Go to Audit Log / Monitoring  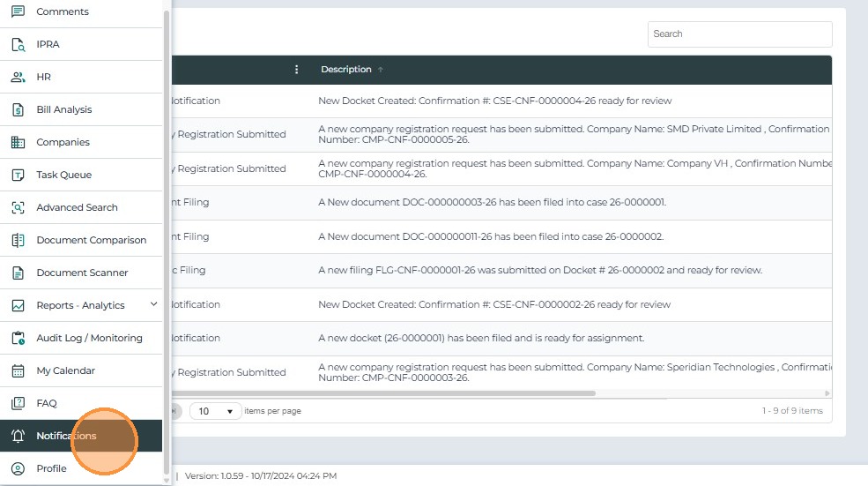tap(89, 339)
